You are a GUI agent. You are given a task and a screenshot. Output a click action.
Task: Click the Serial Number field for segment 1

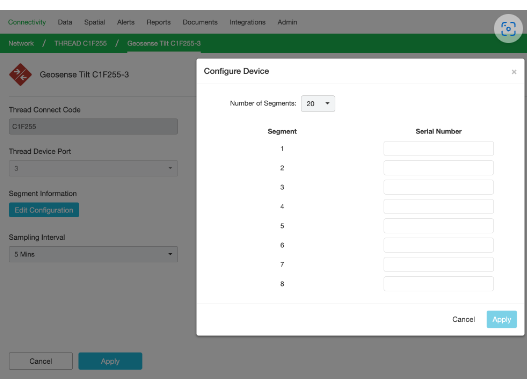click(x=438, y=149)
